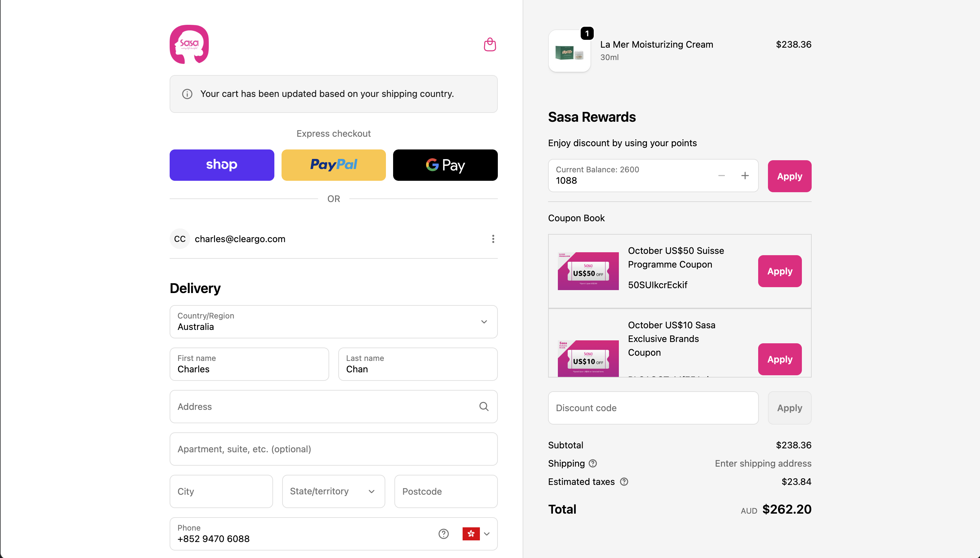This screenshot has height=558, width=980.
Task: Decrease reward points with minus button
Action: (x=721, y=176)
